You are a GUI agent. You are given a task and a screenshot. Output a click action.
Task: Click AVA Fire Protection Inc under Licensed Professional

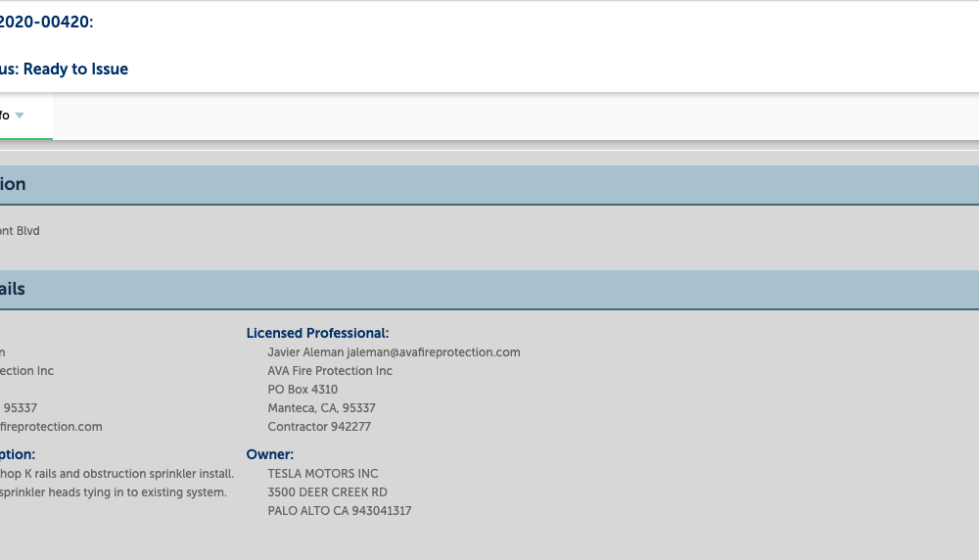coord(330,371)
